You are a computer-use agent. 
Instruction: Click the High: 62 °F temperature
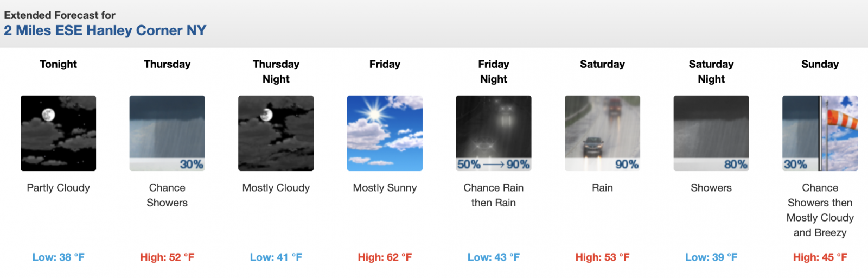(x=385, y=257)
